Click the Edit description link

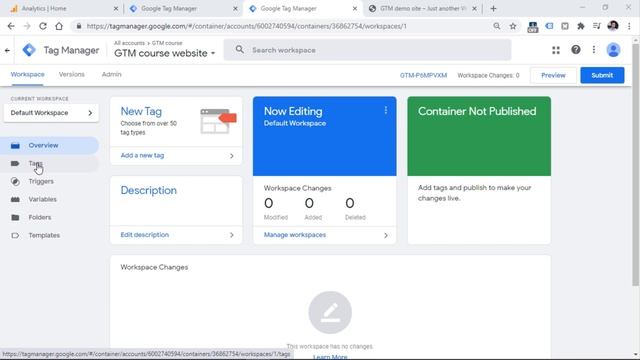[144, 235]
